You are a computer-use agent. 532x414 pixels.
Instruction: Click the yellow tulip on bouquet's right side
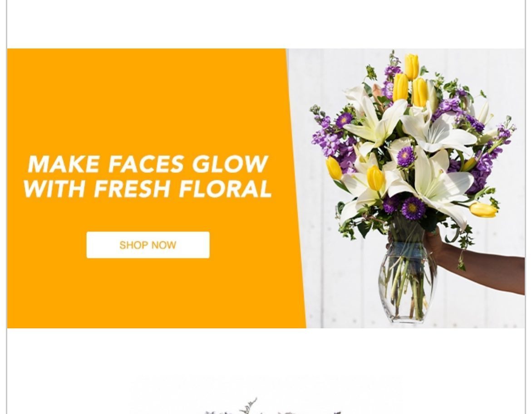coord(483,209)
